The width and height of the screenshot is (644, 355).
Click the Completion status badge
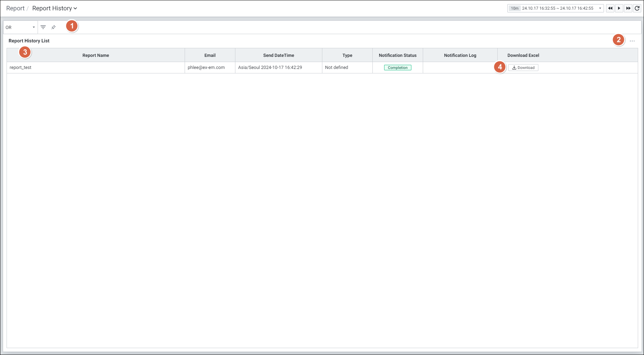point(398,68)
